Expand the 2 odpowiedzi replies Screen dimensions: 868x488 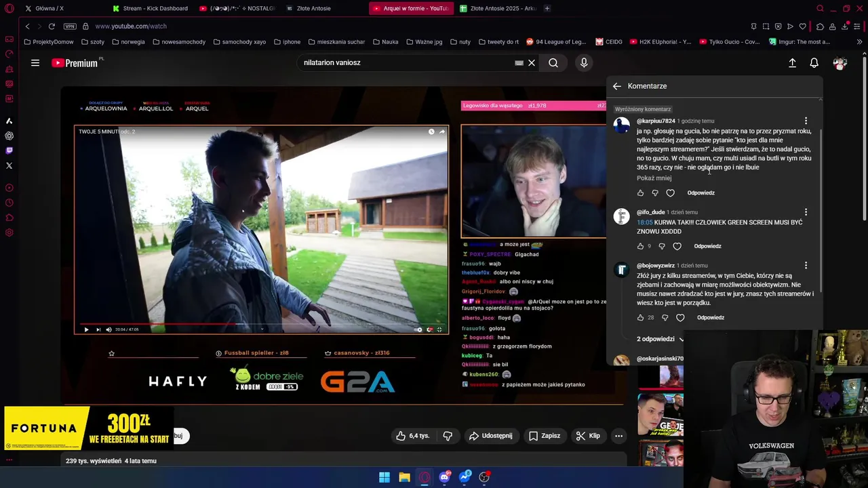click(660, 339)
